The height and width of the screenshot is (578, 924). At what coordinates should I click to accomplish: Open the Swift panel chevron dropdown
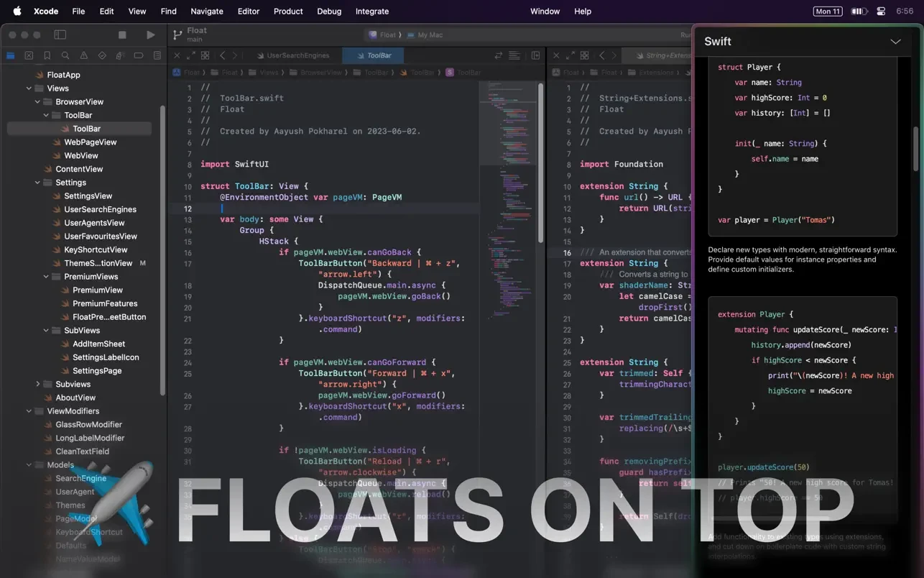[895, 42]
